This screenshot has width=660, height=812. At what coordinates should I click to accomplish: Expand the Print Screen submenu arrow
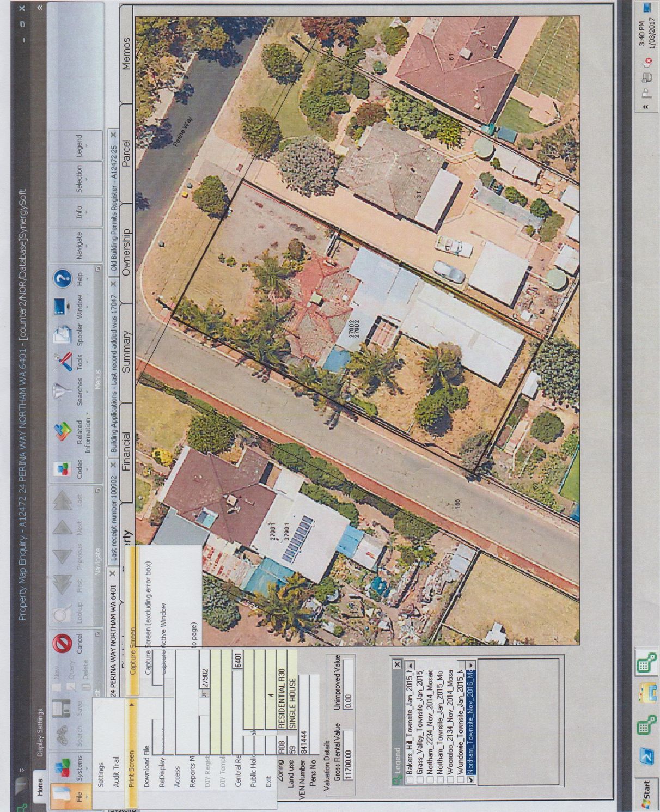[x=131, y=704]
